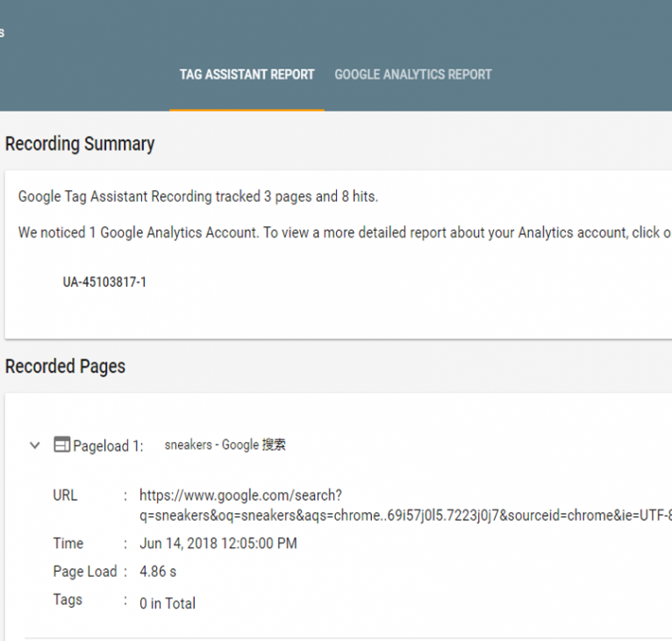Click the Page Load field label
This screenshot has width=672, height=641.
tap(84, 572)
